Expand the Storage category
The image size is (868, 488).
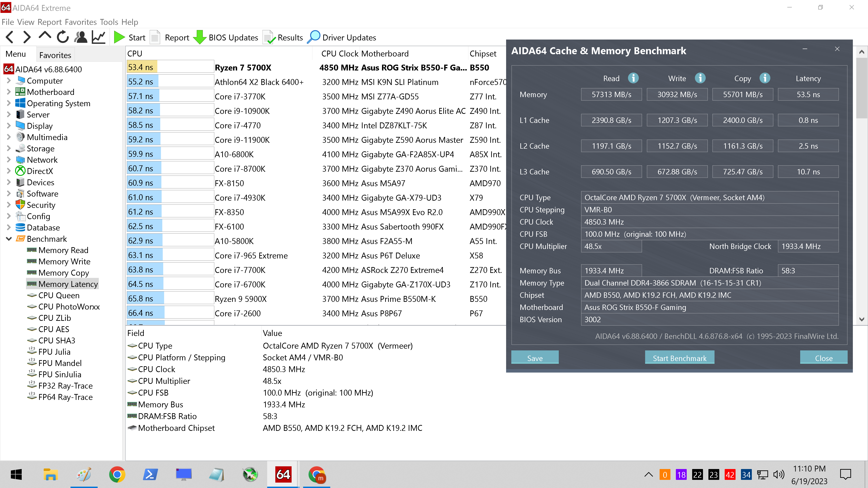click(9, 148)
